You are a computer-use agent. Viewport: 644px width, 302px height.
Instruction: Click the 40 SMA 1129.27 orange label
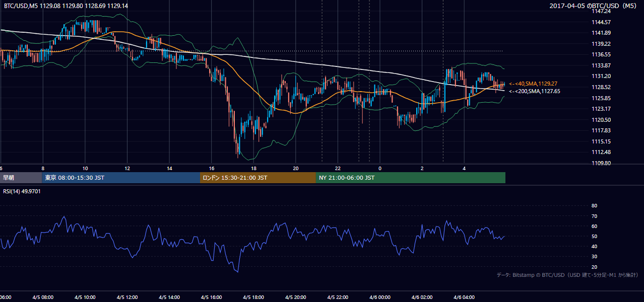(533, 84)
